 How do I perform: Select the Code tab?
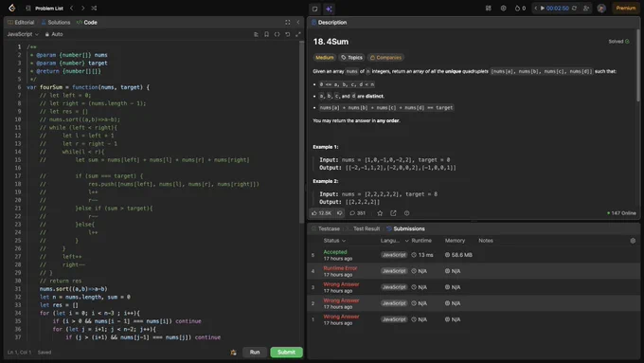(87, 23)
